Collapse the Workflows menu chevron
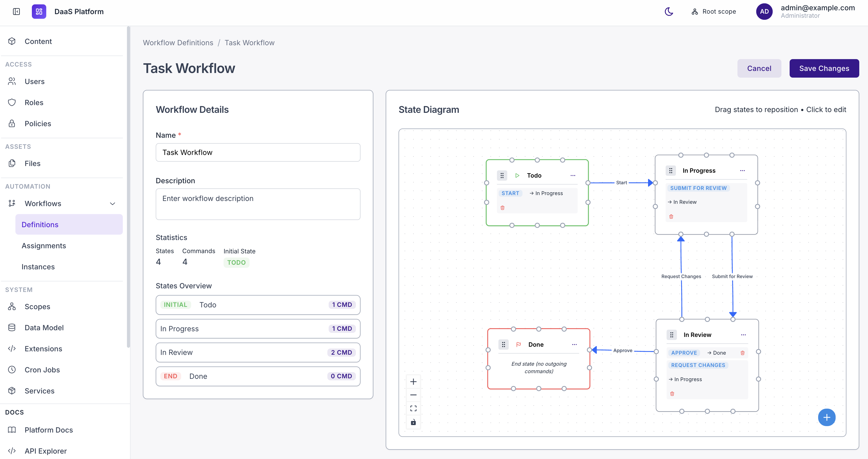The width and height of the screenshot is (868, 459). click(x=113, y=204)
